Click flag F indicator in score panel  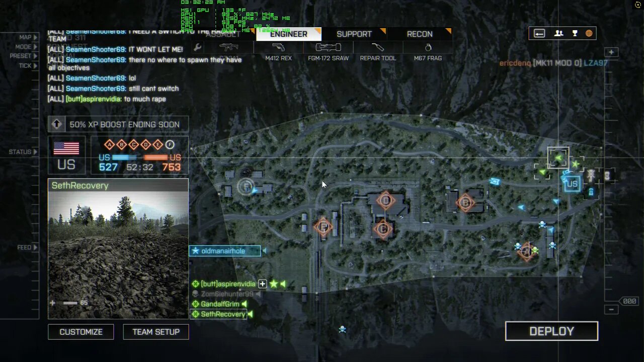coord(170,145)
